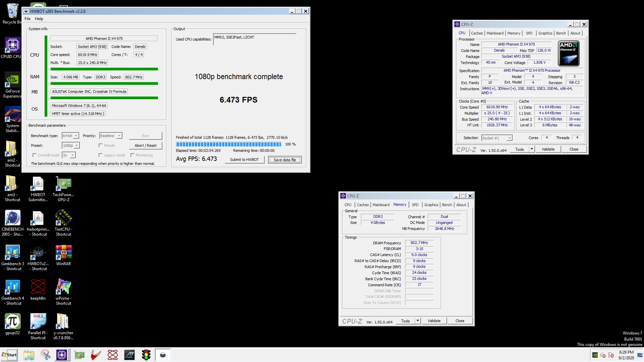Open Geekbench 4 shortcut

click(x=12, y=292)
